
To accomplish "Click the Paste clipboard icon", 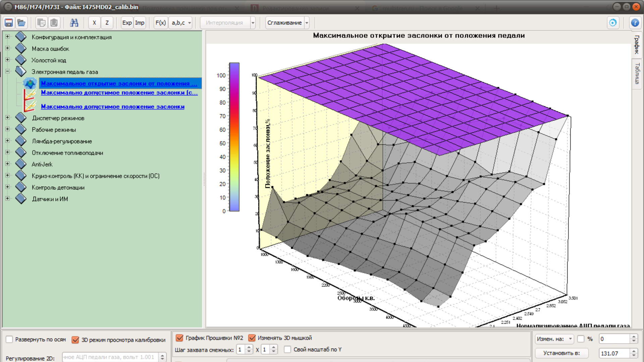I will [x=54, y=23].
